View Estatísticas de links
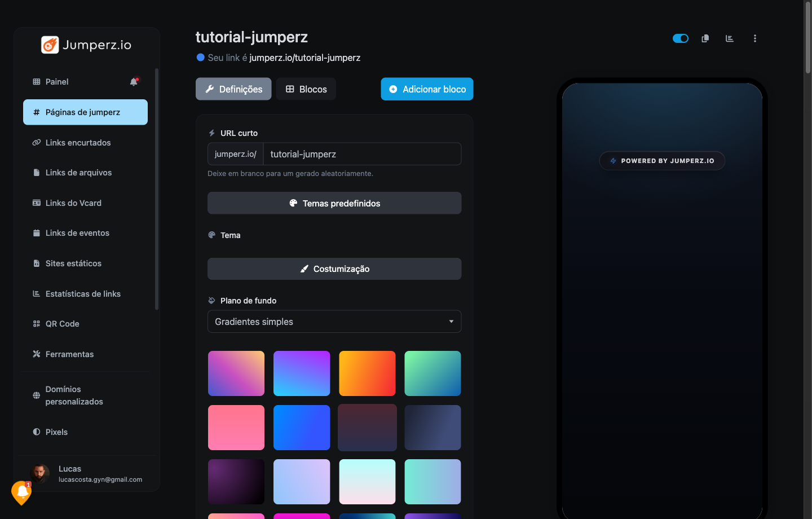Viewport: 812px width, 519px height. pos(85,294)
